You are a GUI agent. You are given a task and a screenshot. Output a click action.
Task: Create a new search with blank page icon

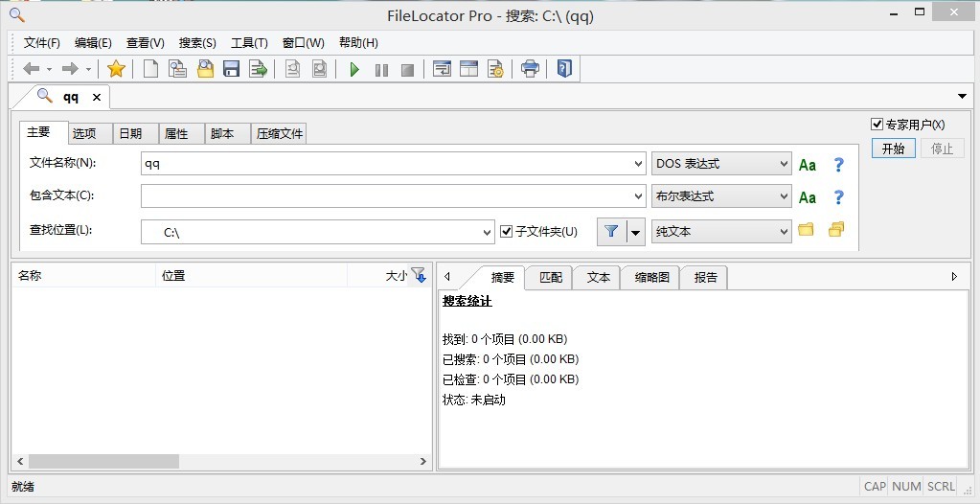pyautogui.click(x=150, y=69)
